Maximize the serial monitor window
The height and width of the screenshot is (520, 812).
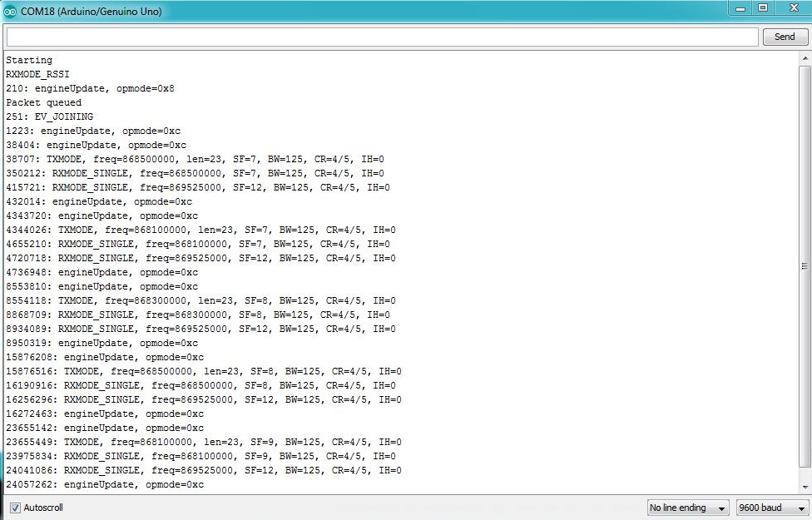763,7
